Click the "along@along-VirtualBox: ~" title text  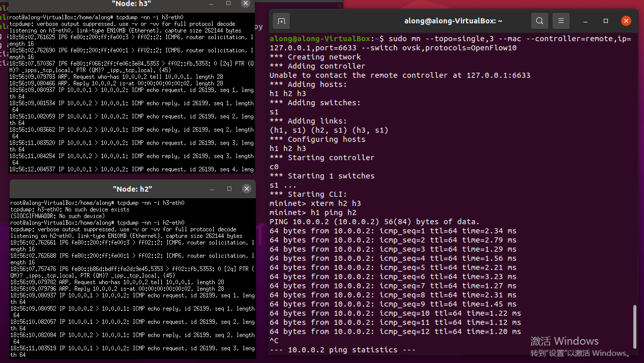point(453,21)
